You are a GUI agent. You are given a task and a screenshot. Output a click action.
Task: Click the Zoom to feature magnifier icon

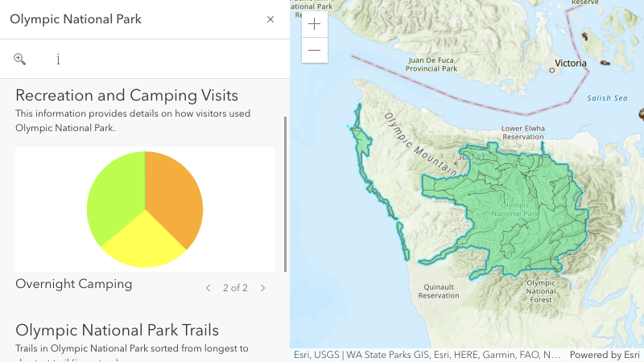20,59
